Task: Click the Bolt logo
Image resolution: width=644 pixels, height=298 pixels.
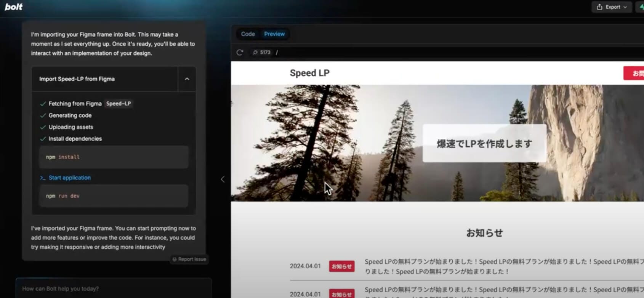Action: point(13,7)
